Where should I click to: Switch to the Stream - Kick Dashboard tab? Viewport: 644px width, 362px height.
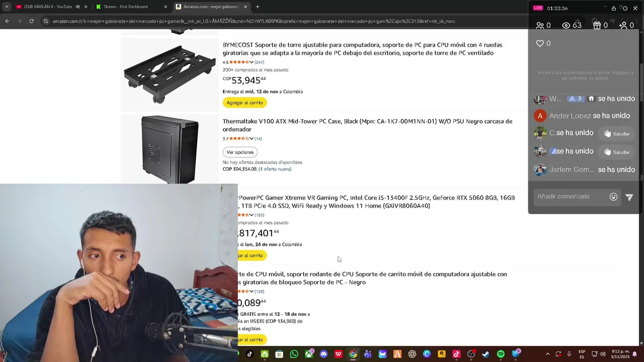pos(126,7)
